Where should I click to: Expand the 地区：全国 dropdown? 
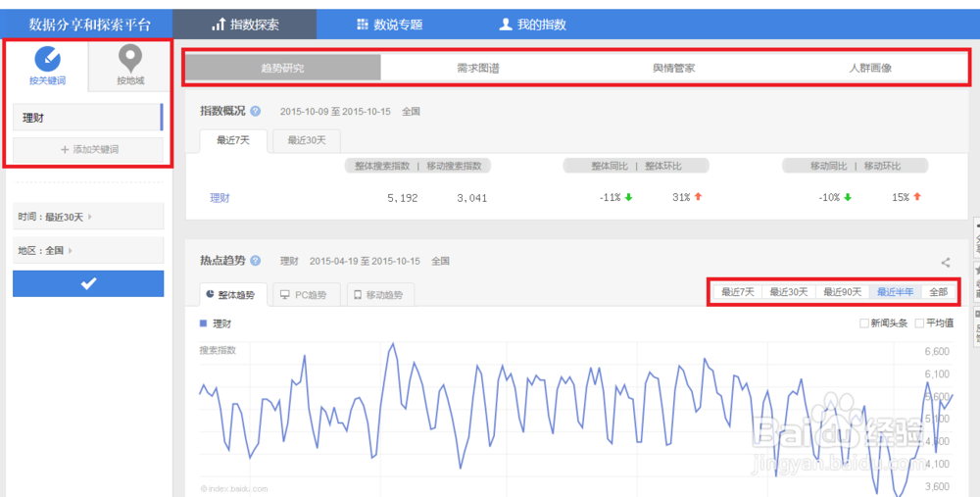click(x=88, y=250)
